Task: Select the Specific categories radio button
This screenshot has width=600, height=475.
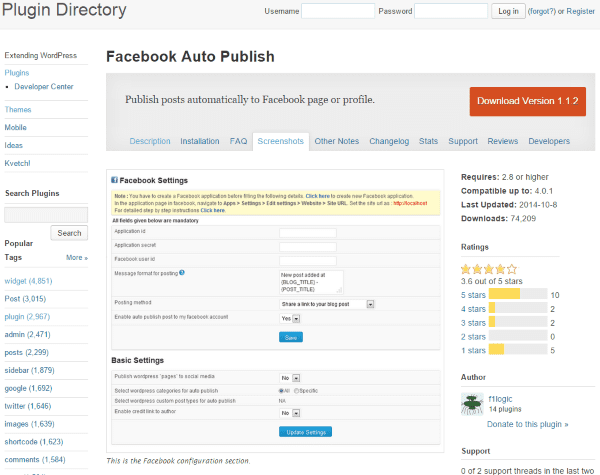Action: tap(296, 391)
